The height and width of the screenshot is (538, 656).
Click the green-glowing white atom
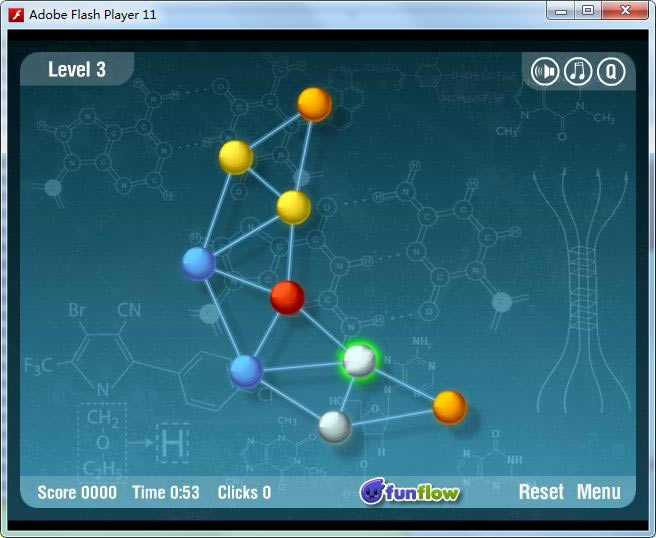tap(359, 360)
